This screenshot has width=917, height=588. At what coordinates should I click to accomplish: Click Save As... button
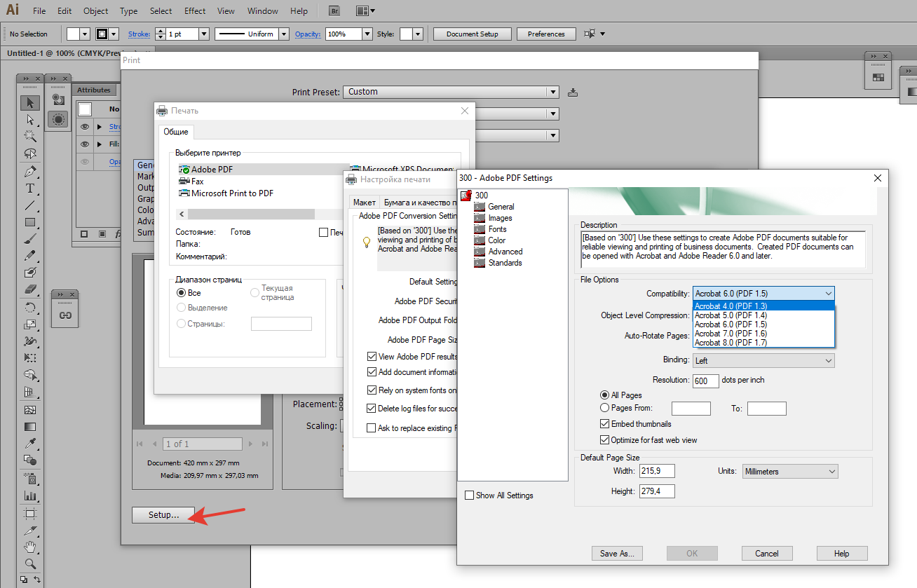coord(617,554)
